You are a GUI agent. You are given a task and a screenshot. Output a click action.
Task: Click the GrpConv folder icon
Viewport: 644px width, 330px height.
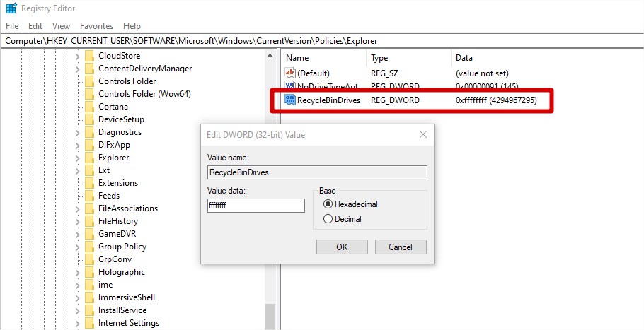(x=90, y=259)
